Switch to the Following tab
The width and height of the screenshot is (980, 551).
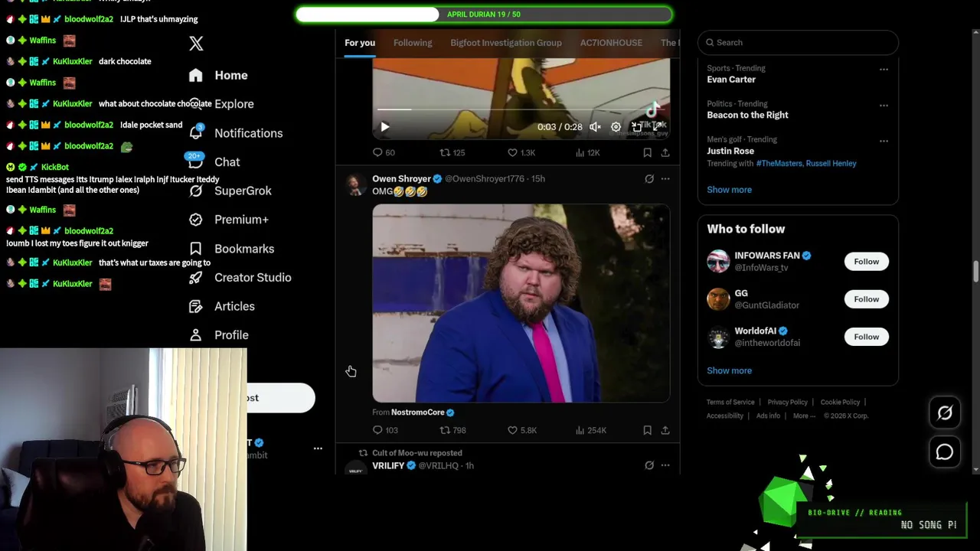[413, 43]
